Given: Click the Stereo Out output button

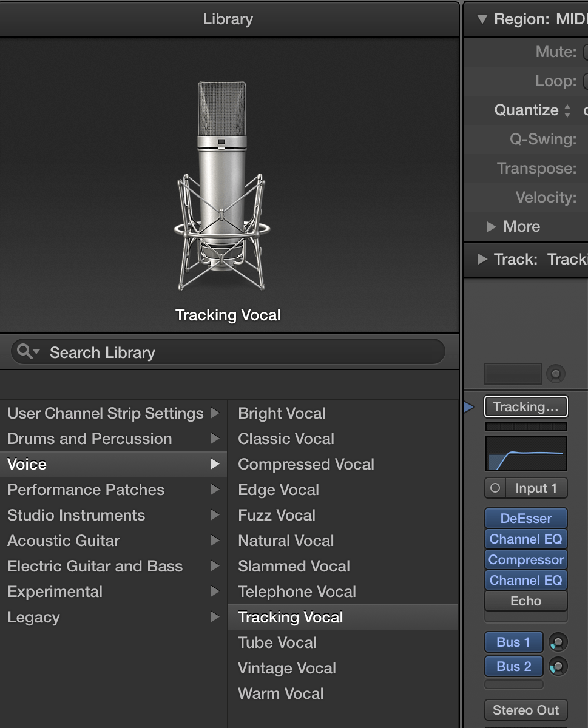Looking at the screenshot, I should click(x=525, y=710).
